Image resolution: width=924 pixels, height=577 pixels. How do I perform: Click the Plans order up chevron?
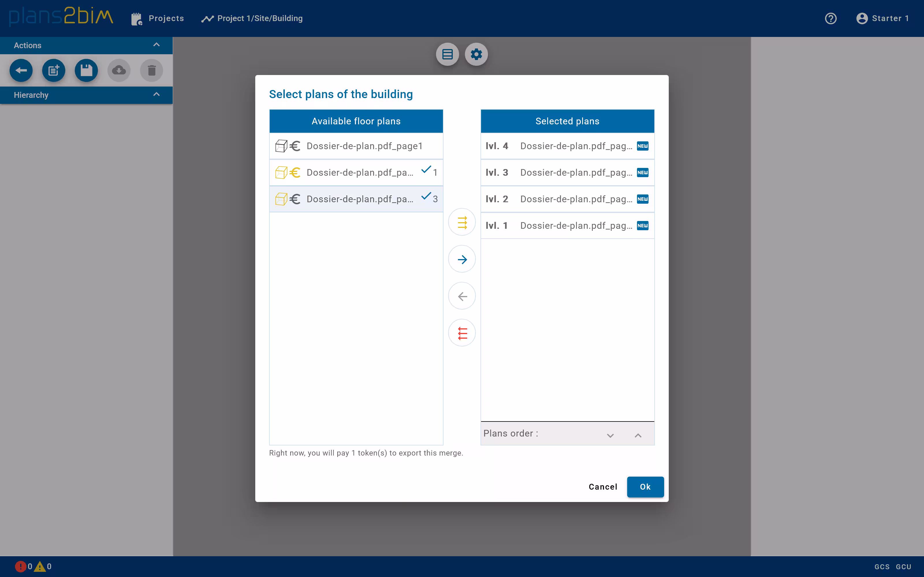click(x=638, y=435)
